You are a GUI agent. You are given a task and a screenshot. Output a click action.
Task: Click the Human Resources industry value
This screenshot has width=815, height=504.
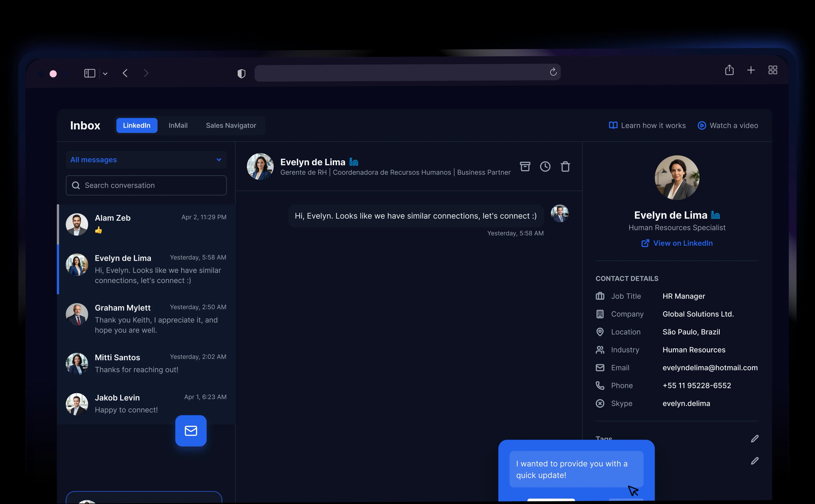[694, 350]
